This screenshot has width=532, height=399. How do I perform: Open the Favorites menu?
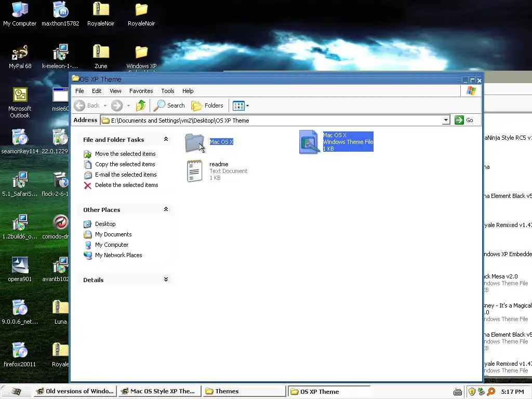coord(141,91)
